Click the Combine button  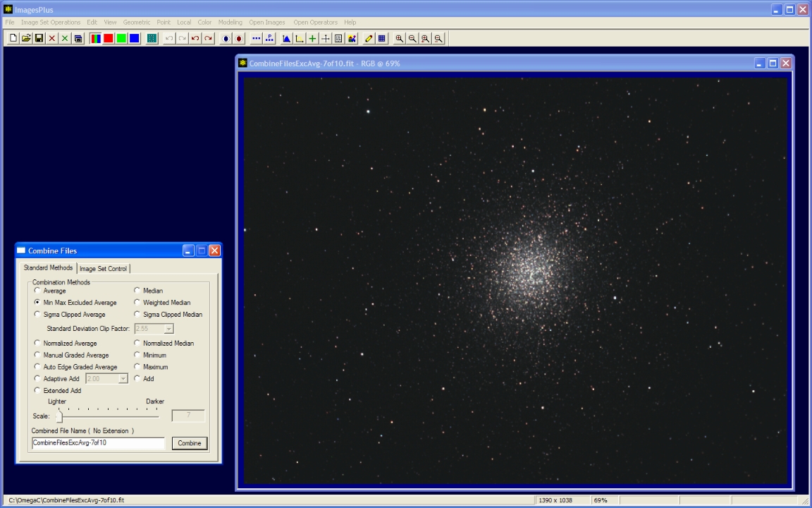(190, 443)
